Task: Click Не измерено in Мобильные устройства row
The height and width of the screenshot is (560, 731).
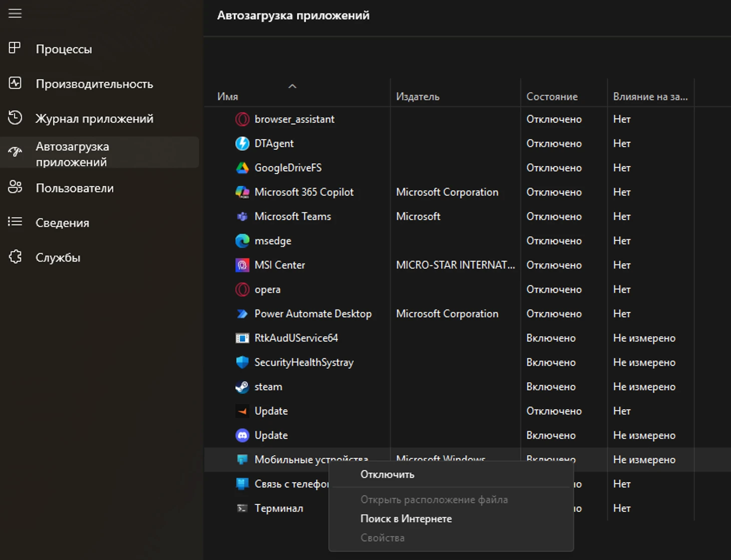Action: pos(644,460)
